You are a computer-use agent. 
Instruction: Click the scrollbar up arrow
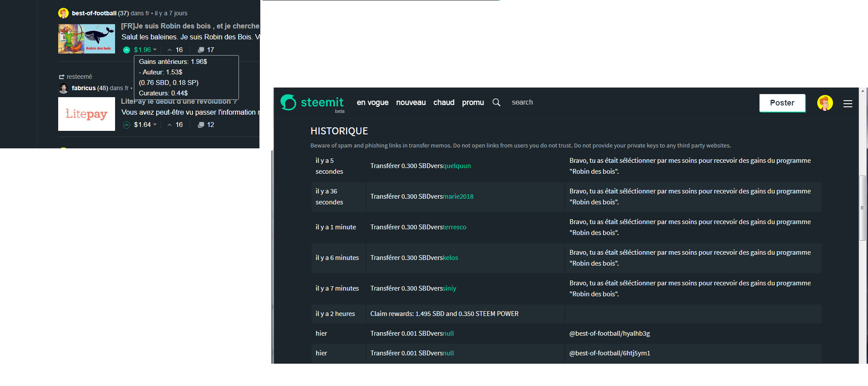point(862,91)
